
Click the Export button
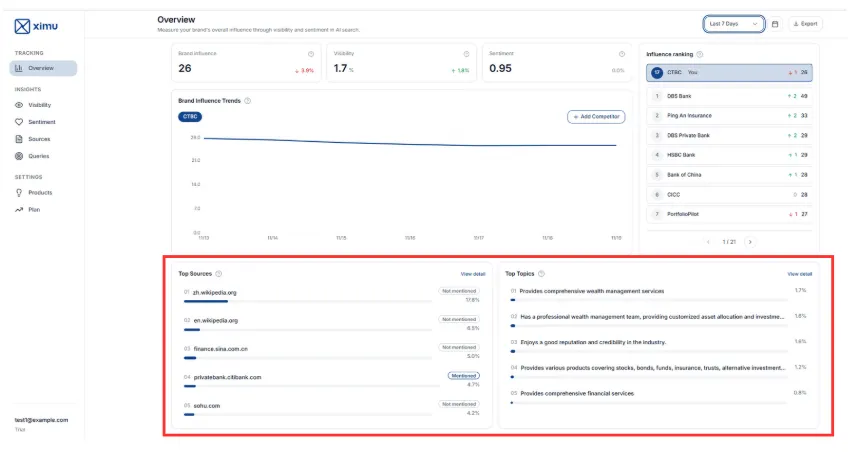pyautogui.click(x=805, y=24)
